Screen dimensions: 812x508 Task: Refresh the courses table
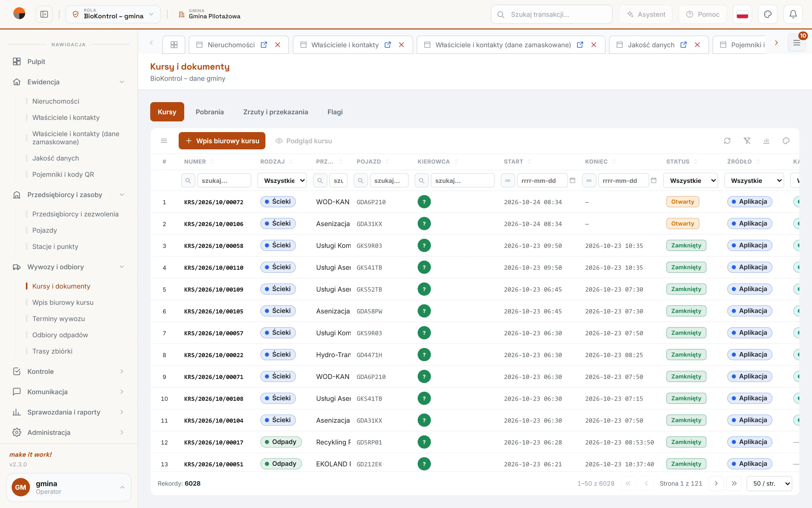pos(727,141)
